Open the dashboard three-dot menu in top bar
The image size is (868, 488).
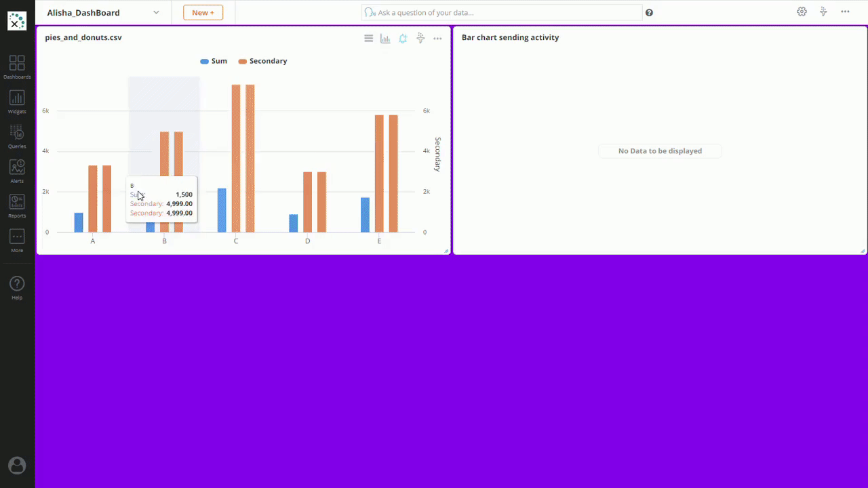(x=845, y=12)
